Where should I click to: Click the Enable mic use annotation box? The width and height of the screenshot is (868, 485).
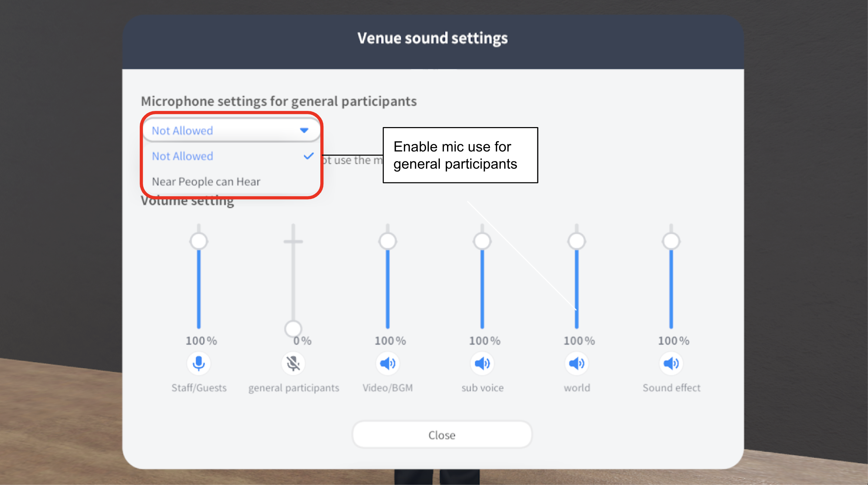click(460, 155)
